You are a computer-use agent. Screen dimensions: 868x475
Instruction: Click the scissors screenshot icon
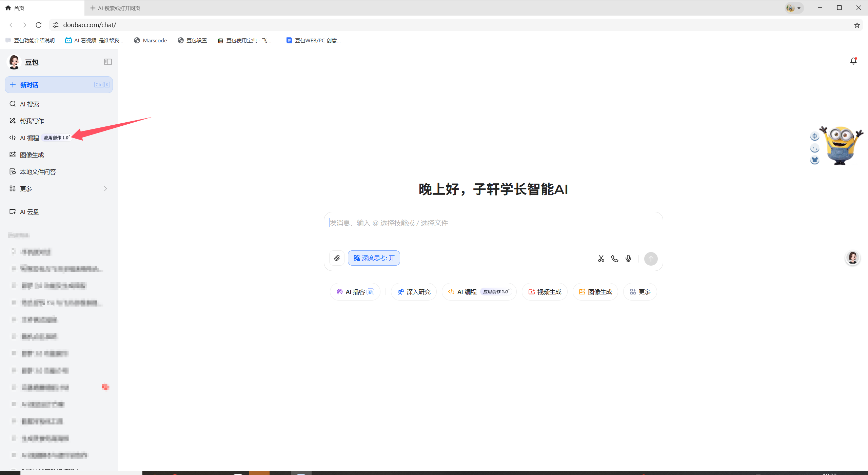click(x=601, y=259)
